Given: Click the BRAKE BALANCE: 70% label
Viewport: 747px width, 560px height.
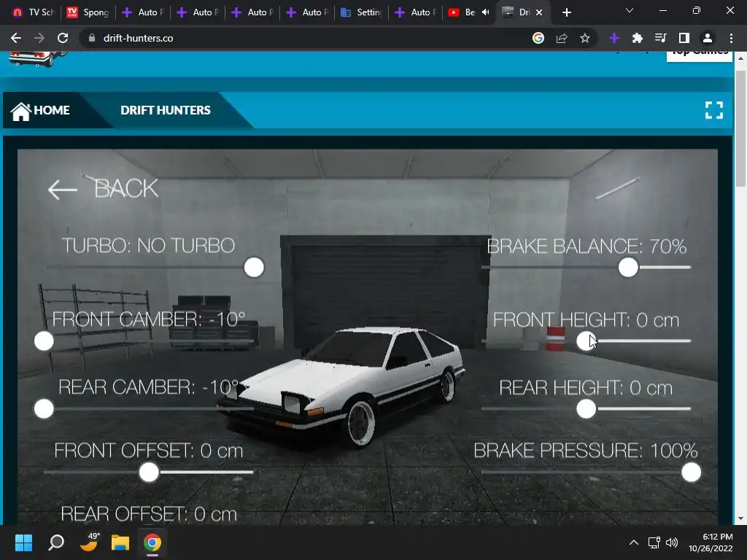Looking at the screenshot, I should coord(587,246).
